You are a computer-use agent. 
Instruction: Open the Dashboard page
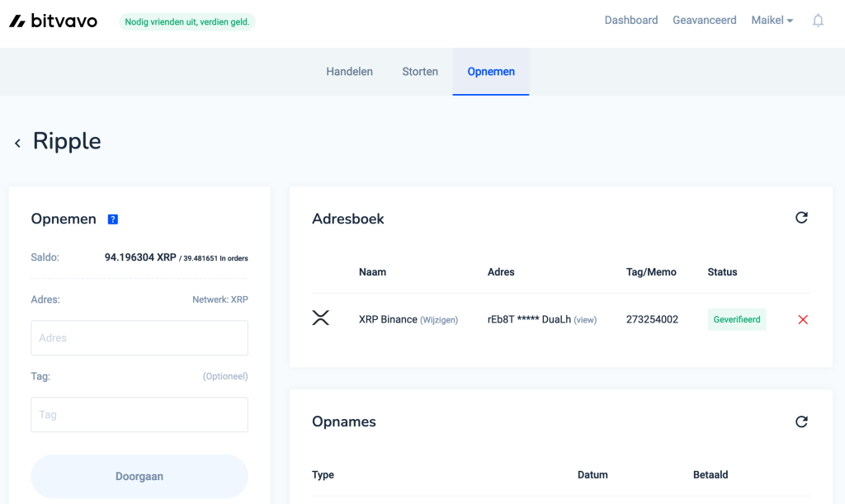pyautogui.click(x=630, y=21)
